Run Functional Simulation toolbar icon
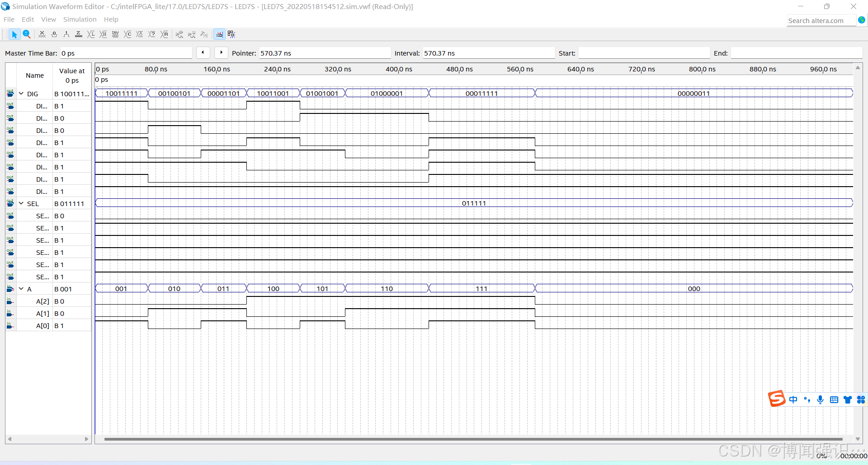Viewport: 868px width, 465px height. 179,34
